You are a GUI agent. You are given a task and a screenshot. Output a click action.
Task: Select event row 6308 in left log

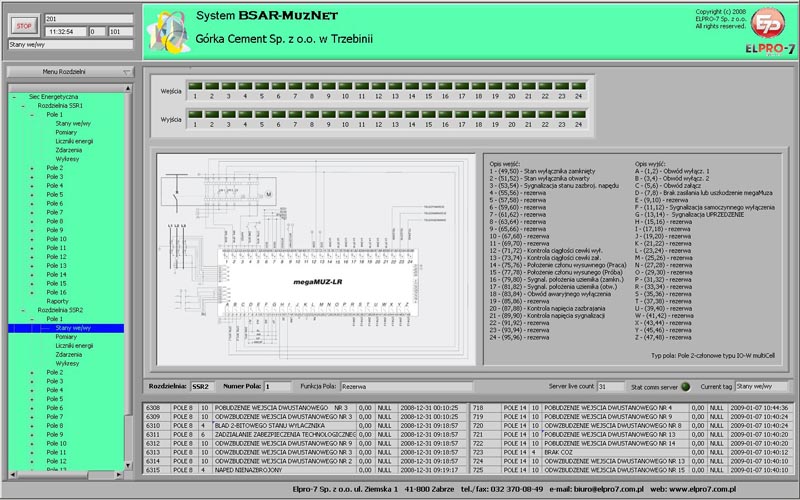coord(306,408)
